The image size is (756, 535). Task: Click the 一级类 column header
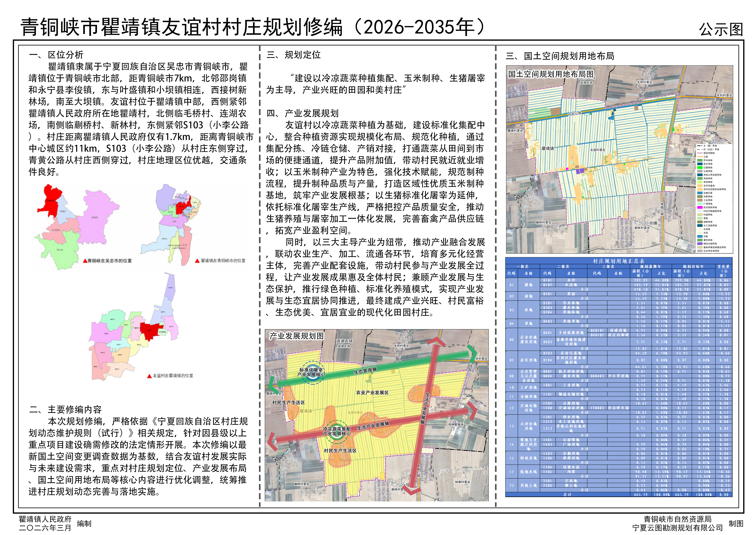click(522, 266)
